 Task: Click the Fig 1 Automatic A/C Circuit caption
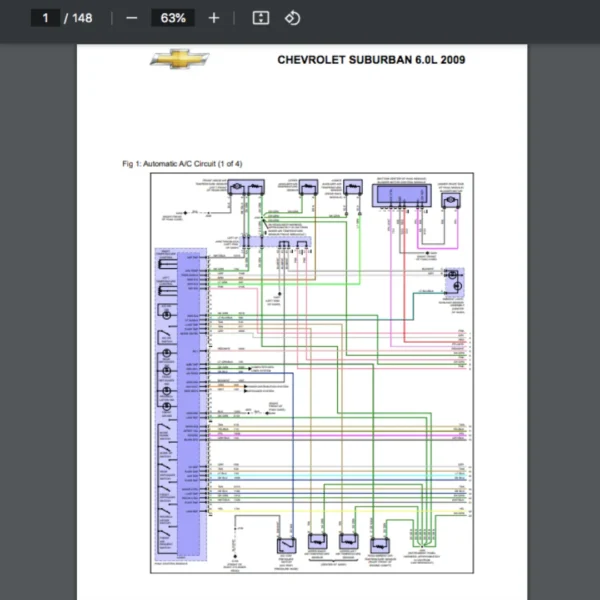(x=182, y=163)
